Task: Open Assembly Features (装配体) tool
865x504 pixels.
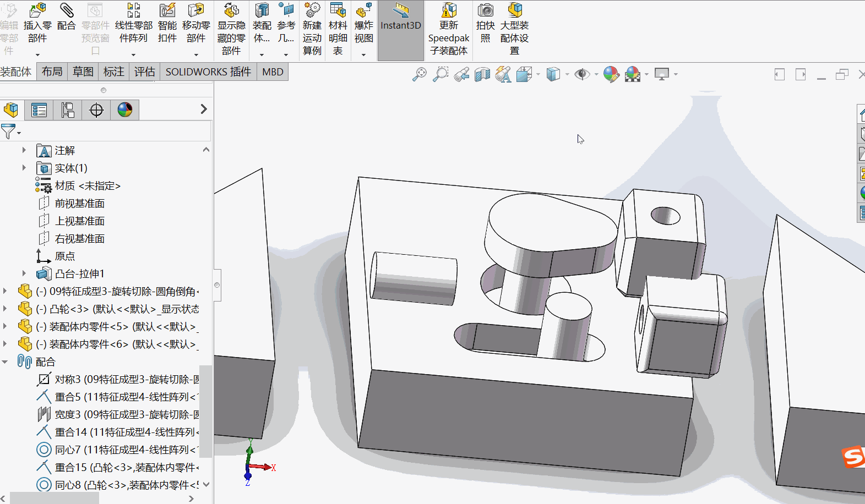Action: pyautogui.click(x=262, y=10)
